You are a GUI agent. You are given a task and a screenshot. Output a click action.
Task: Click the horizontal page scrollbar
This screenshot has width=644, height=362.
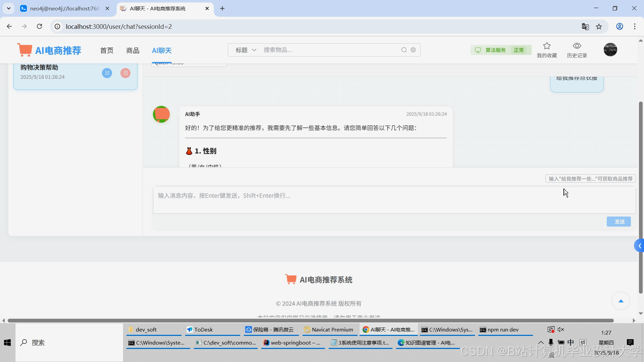pyautogui.click(x=310, y=320)
